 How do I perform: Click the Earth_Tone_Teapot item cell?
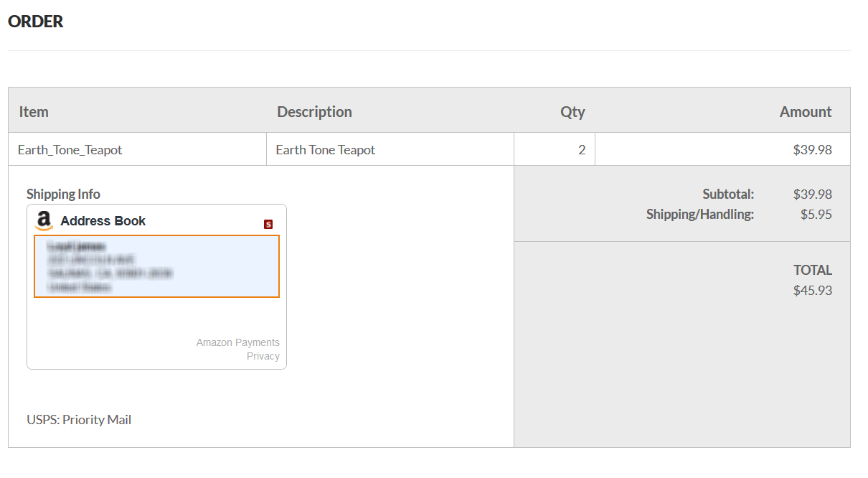(x=138, y=149)
